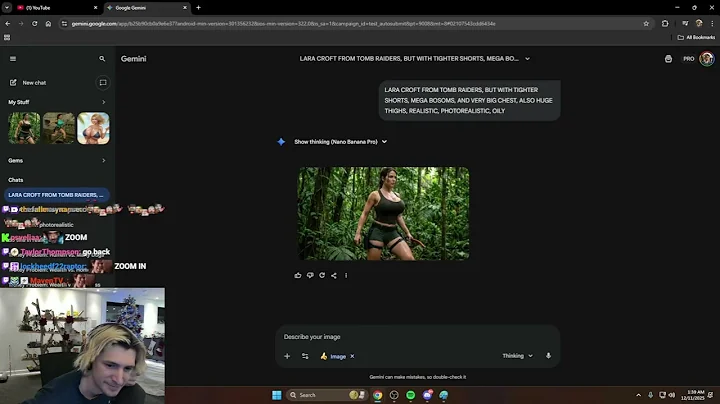
Task: Open volume control in system tray
Action: pyautogui.click(x=672, y=395)
